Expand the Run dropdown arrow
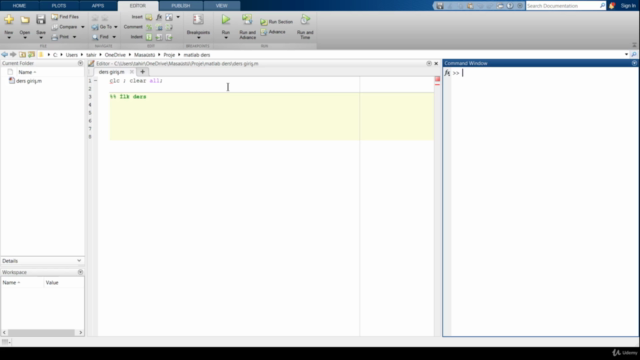Image resolution: width=640 pixels, height=360 pixels. pos(226,38)
